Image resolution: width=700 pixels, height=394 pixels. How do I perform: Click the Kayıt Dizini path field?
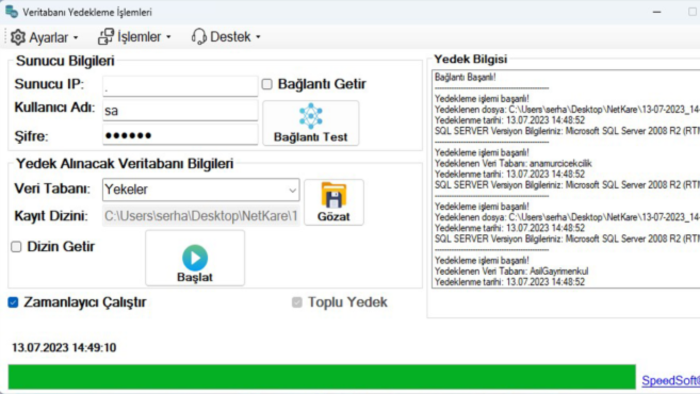(x=201, y=216)
